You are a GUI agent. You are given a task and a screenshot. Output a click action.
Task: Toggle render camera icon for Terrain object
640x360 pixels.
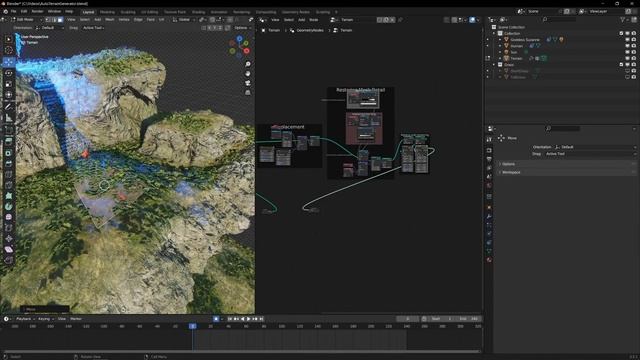(634, 58)
